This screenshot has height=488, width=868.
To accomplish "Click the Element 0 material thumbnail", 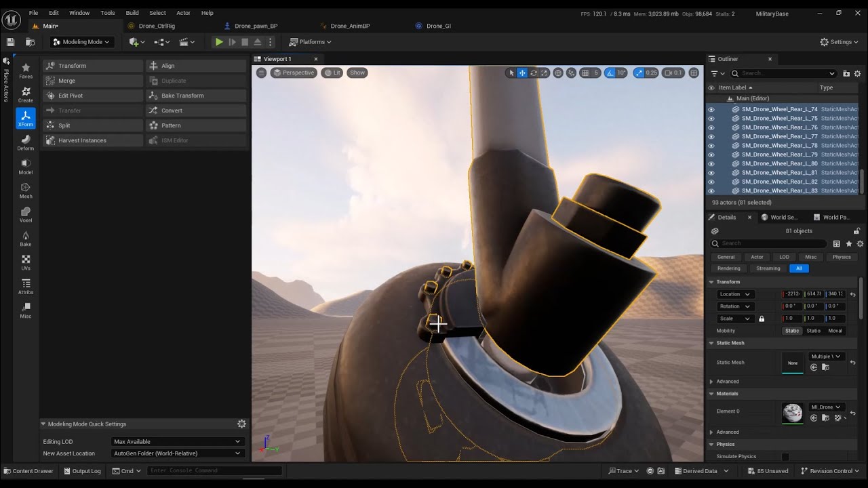I will (x=792, y=412).
